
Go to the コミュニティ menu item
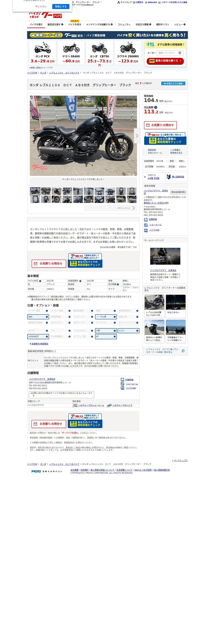[x=124, y=25]
